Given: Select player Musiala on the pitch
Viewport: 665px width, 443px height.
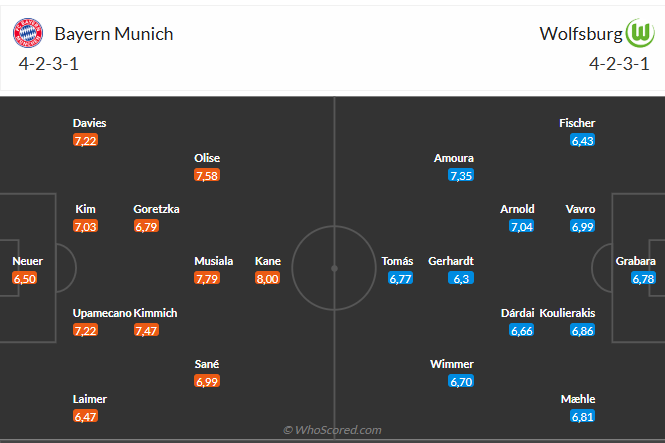Looking at the screenshot, I should [213, 261].
